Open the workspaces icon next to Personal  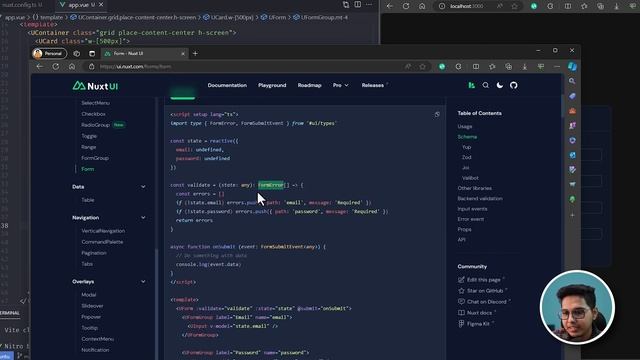point(77,53)
